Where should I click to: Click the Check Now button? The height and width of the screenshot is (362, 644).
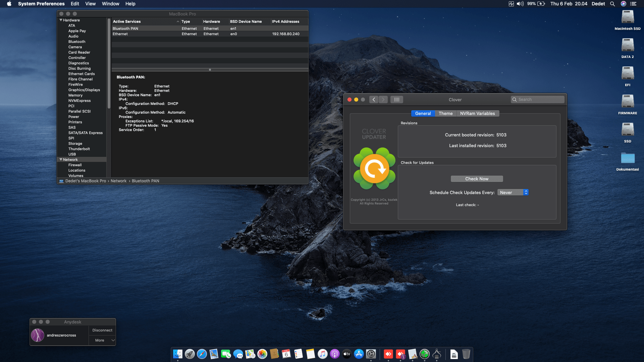coord(477,179)
